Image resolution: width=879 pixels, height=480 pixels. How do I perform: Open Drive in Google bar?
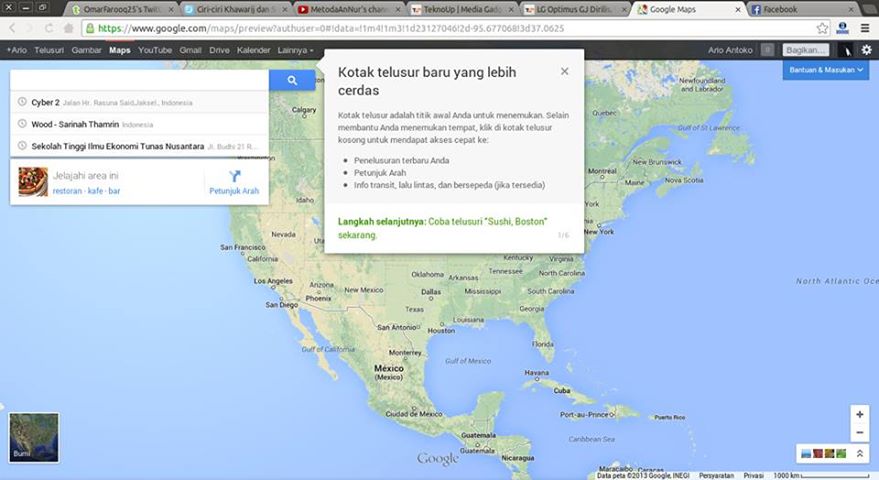click(x=219, y=50)
